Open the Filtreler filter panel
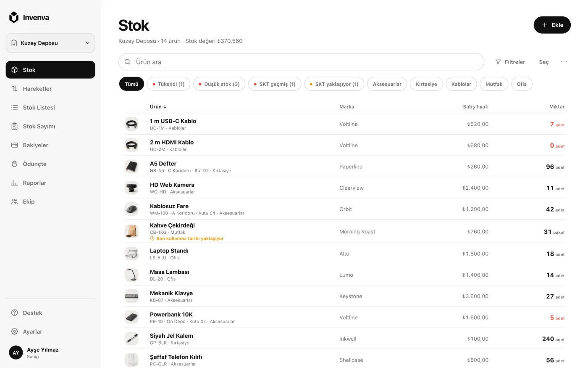Image resolution: width=588 pixels, height=368 pixels. 510,62
